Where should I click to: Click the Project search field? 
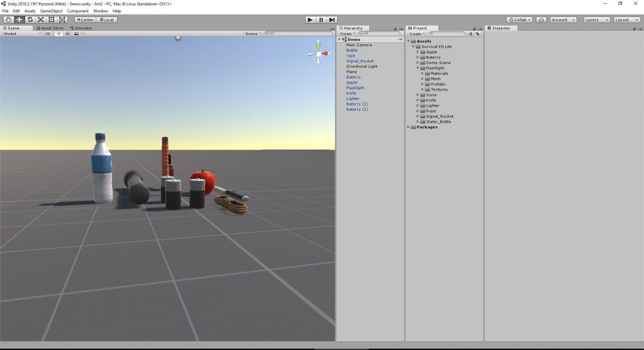447,34
